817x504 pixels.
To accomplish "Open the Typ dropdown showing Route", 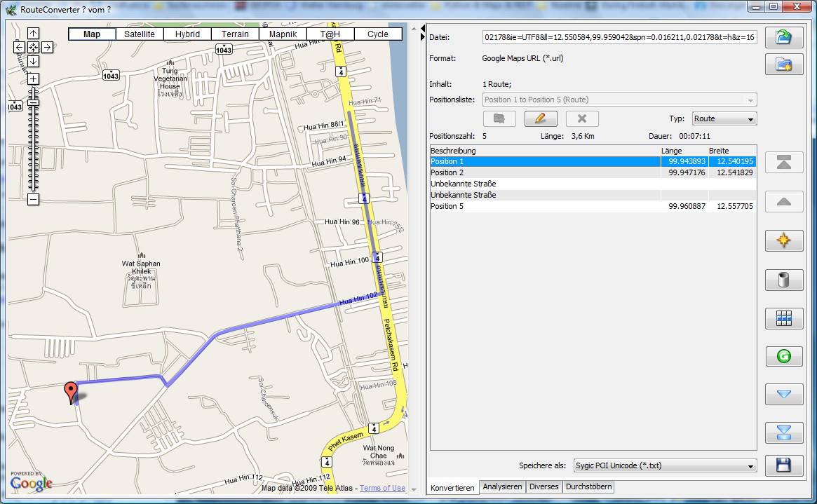I will pos(724,119).
